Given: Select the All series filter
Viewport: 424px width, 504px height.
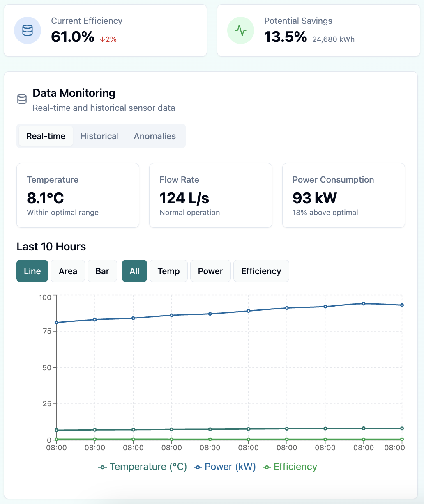Looking at the screenshot, I should tap(134, 271).
